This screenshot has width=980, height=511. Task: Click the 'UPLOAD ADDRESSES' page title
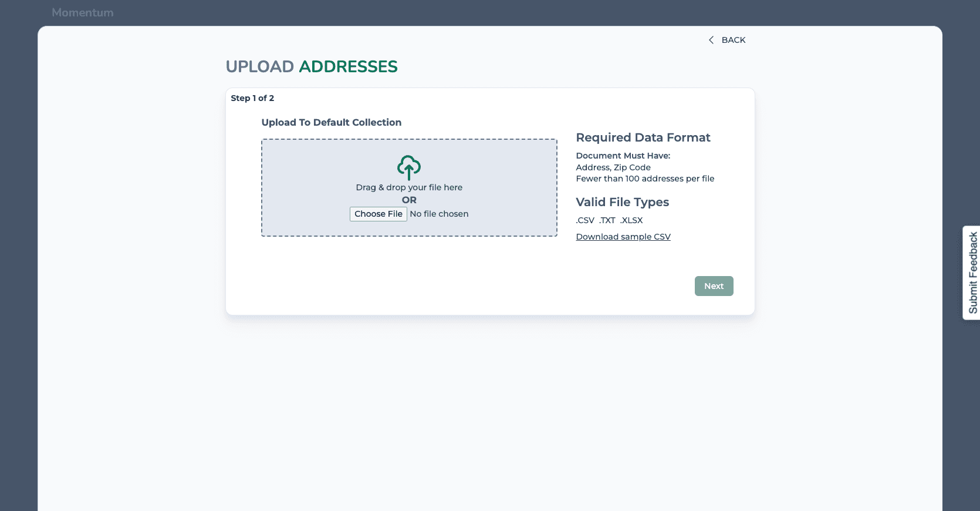tap(312, 66)
